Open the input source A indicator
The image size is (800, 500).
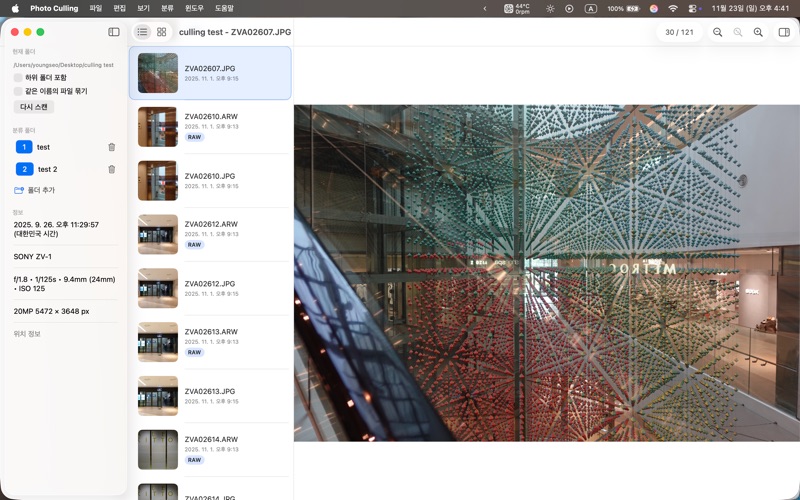click(x=590, y=8)
